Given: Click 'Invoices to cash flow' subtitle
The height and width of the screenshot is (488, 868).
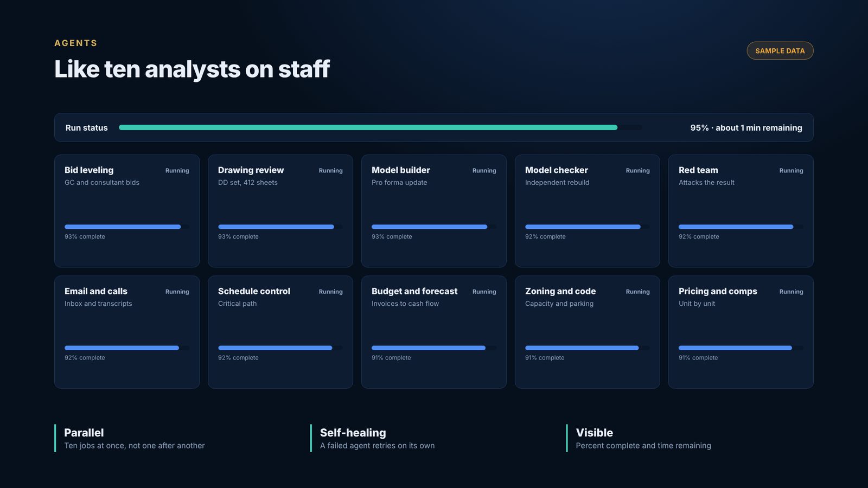Looking at the screenshot, I should (405, 304).
